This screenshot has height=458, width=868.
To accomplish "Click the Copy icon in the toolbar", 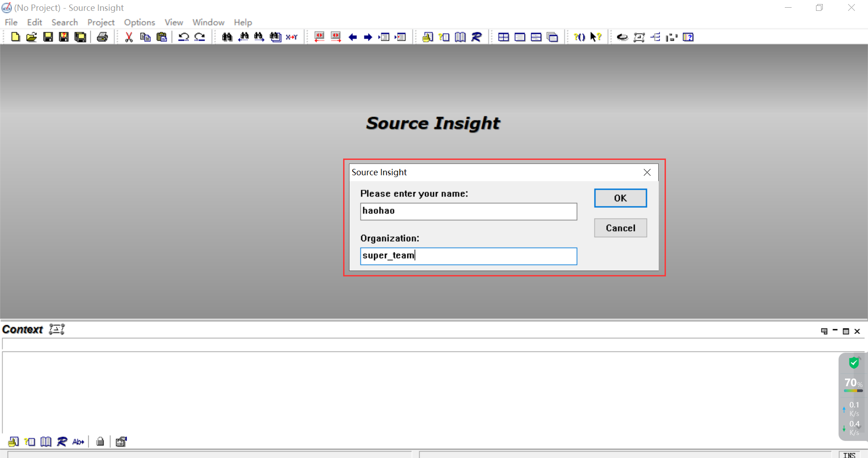I will (145, 37).
